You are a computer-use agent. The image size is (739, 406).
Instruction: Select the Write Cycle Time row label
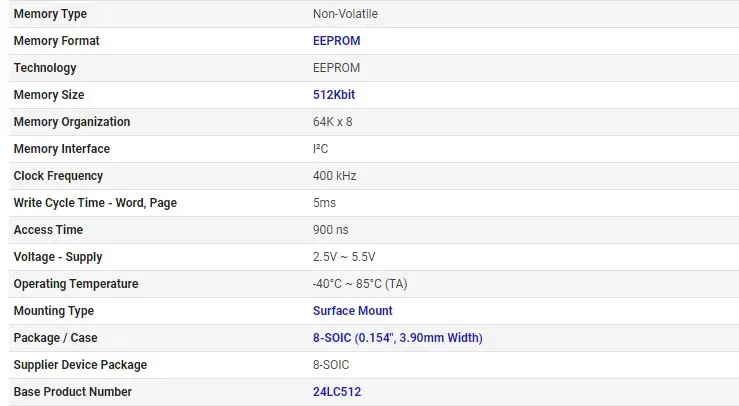pos(95,203)
